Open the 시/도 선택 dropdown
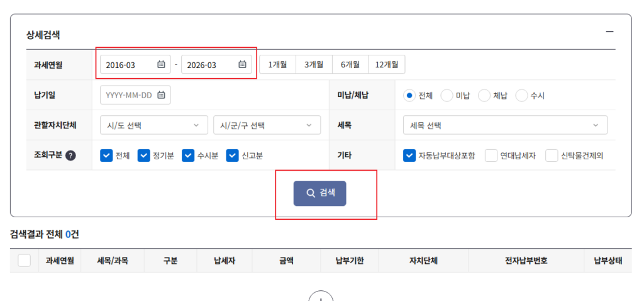This screenshot has width=644, height=301. coord(154,125)
